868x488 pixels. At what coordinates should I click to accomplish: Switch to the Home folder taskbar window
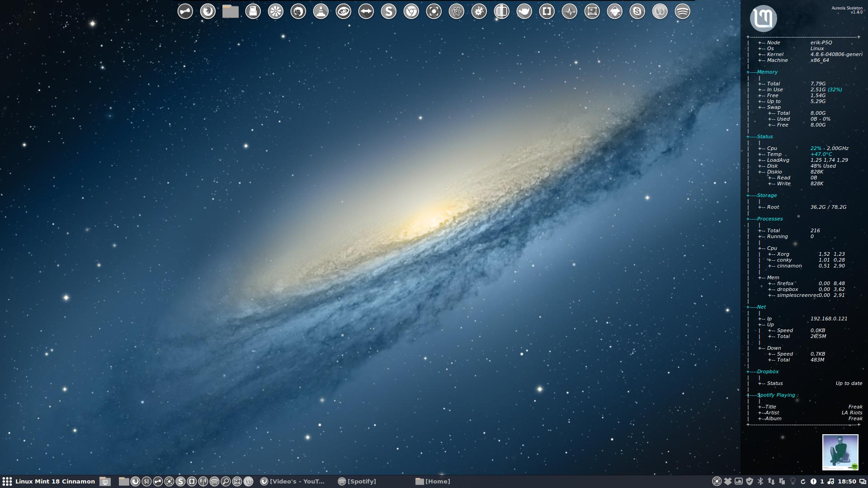[x=433, y=481]
